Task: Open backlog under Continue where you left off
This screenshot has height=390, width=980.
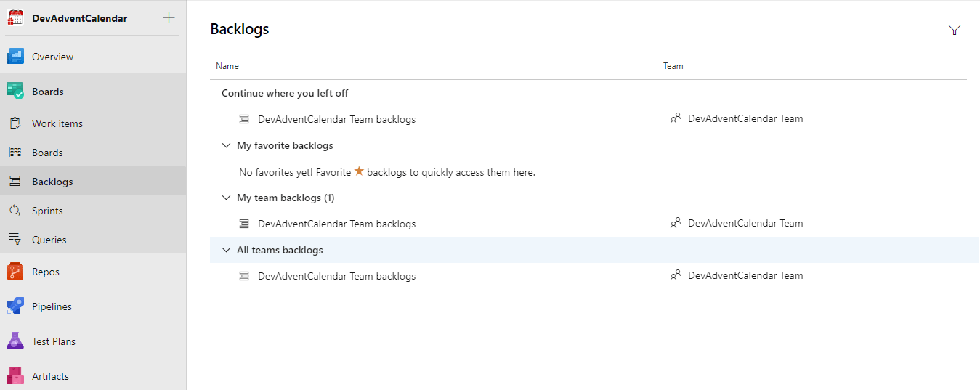Action: [336, 119]
